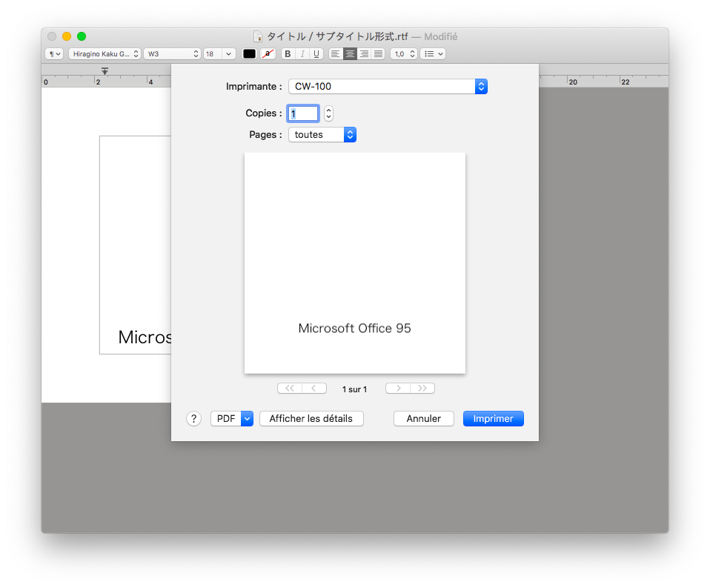Select center text alignment
Screen dimensions: 710x588
350,54
